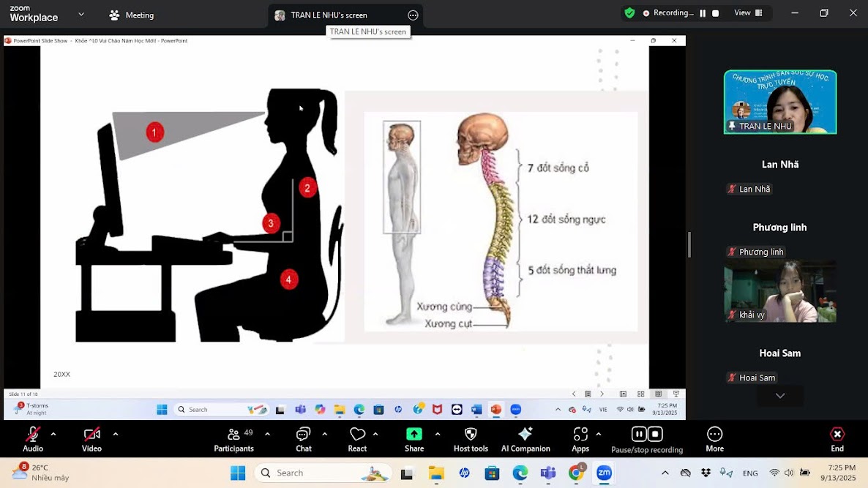868x488 pixels.
Task: Expand audio options arrow next to Audio
Action: 53,434
